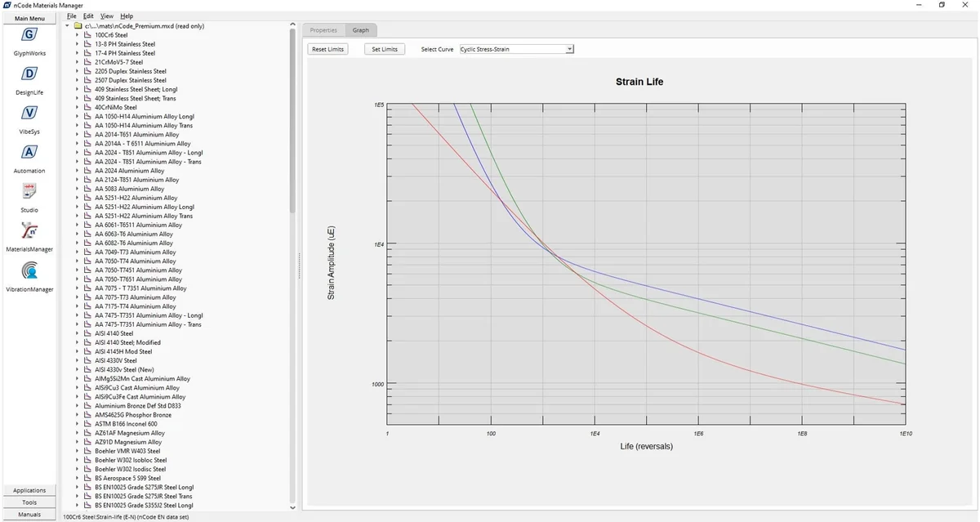Click the Automation icon
980x522 pixels.
29,152
